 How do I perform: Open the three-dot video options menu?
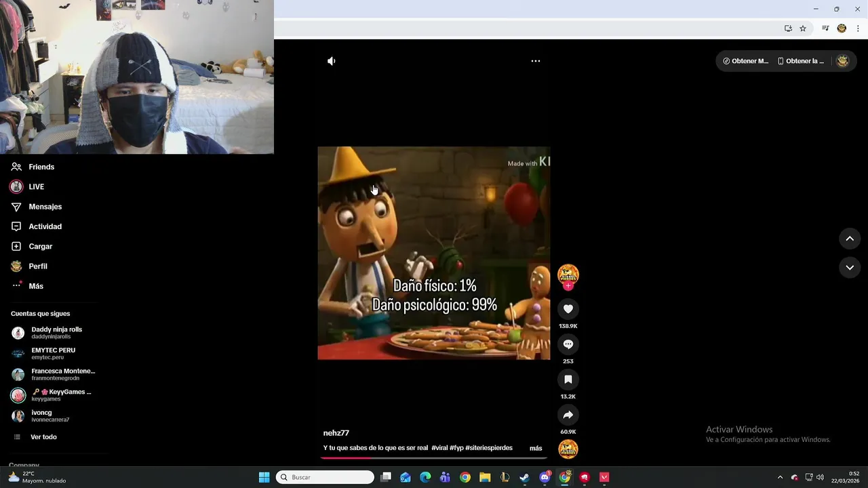pyautogui.click(x=536, y=61)
